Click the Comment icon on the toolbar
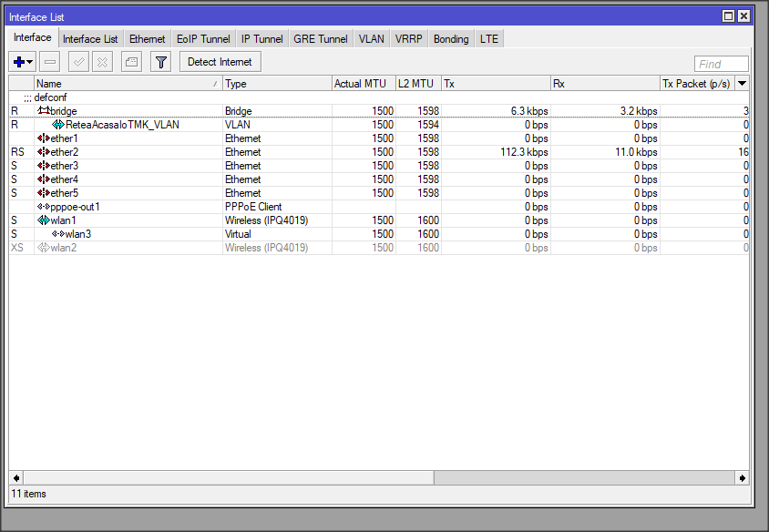The width and height of the screenshot is (769, 532). (x=130, y=62)
